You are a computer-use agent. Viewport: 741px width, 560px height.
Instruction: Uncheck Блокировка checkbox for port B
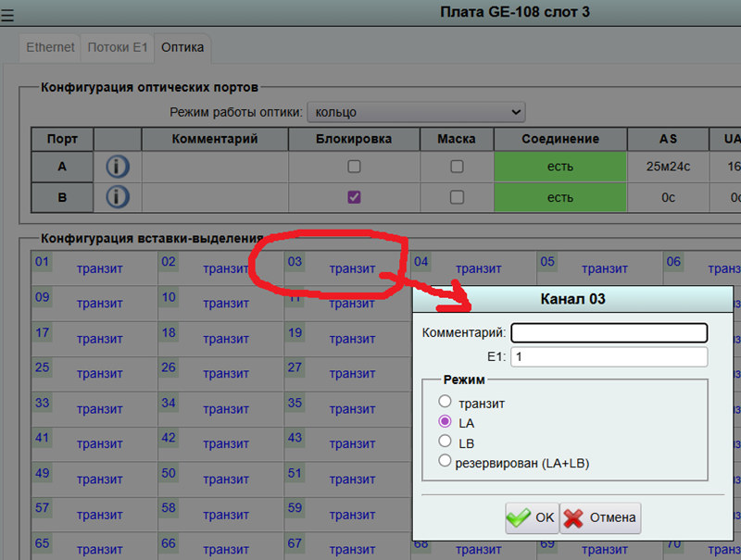point(354,197)
